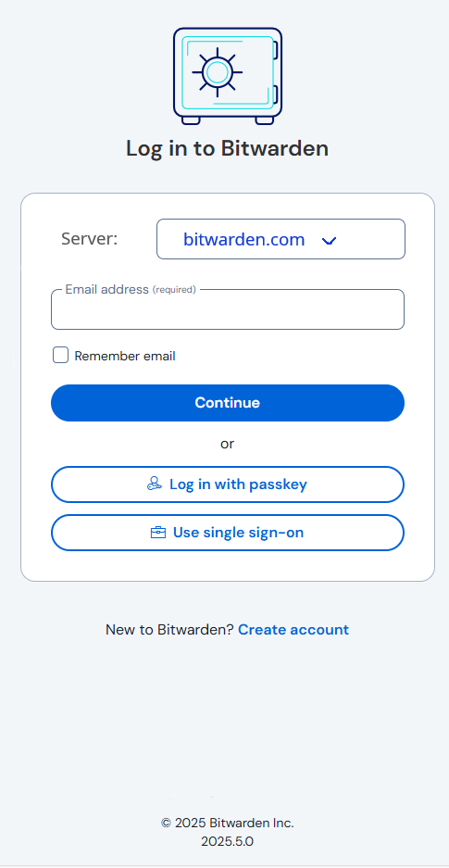This screenshot has height=868, width=449.
Task: Click the New to Bitwarden? text
Action: (x=169, y=630)
